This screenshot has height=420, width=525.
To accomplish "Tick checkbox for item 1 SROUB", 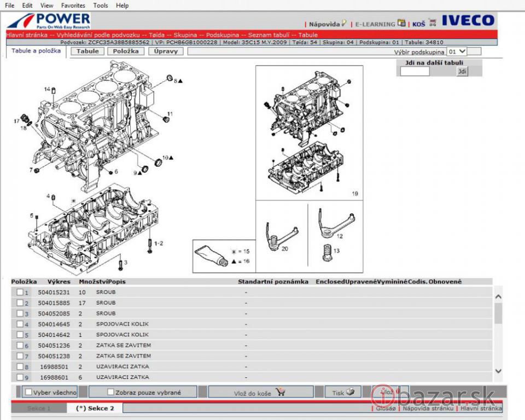I will tap(20, 292).
